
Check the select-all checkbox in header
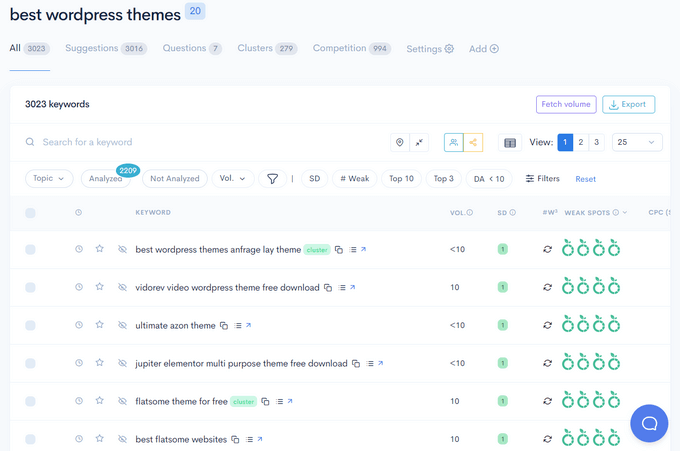[30, 213]
